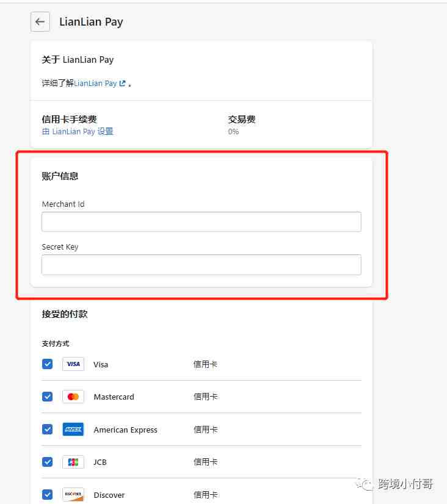Click the JCB card logo icon
The height and width of the screenshot is (504, 447).
coord(73,462)
